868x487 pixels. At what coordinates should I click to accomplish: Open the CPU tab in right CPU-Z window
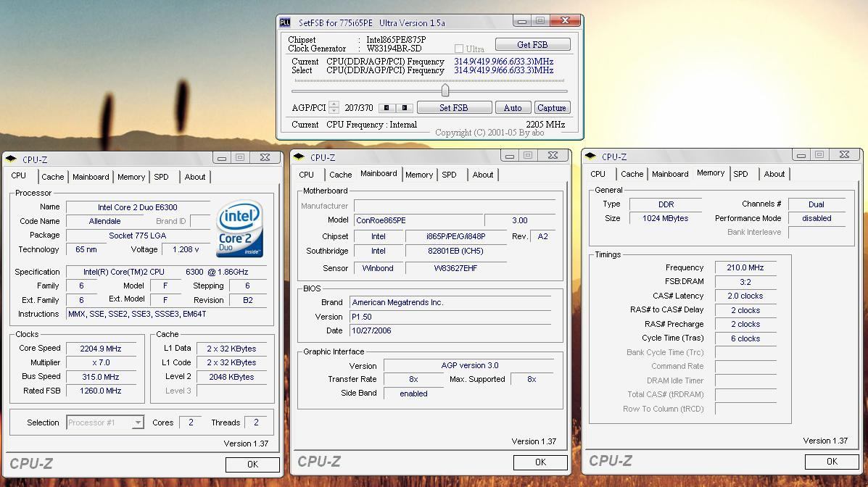[598, 175]
